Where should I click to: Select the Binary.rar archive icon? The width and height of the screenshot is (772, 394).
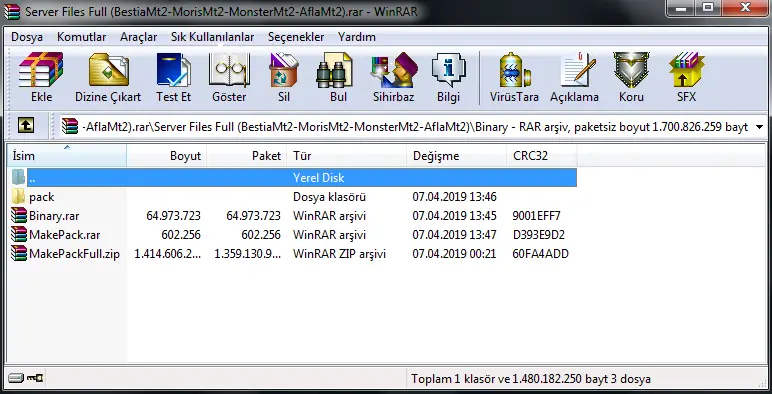19,216
